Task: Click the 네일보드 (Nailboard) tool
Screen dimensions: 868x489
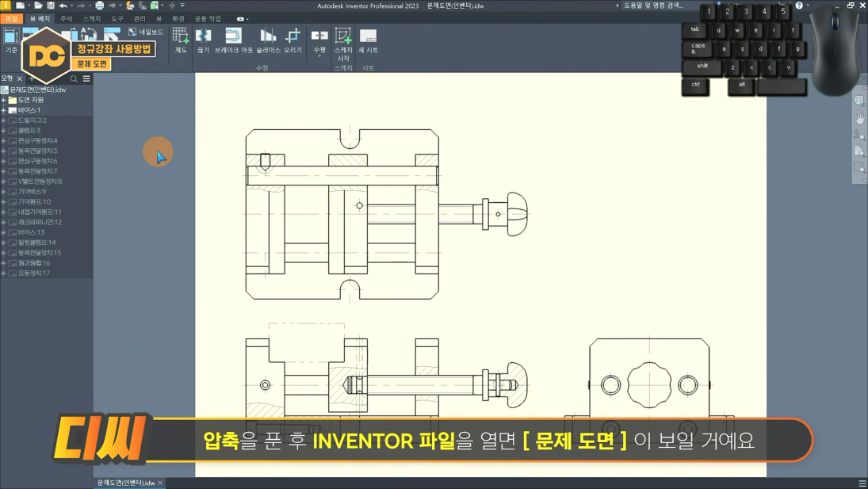Action: pos(146,32)
